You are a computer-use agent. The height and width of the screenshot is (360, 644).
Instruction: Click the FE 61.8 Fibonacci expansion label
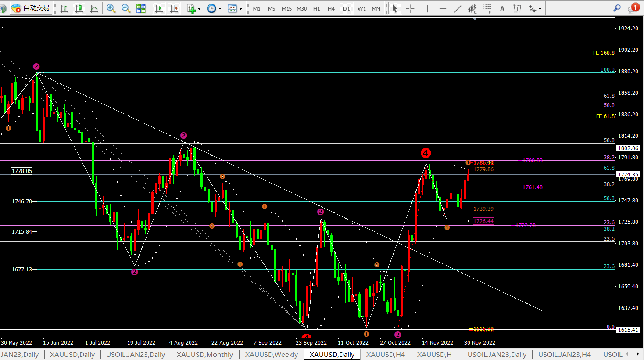click(x=605, y=116)
